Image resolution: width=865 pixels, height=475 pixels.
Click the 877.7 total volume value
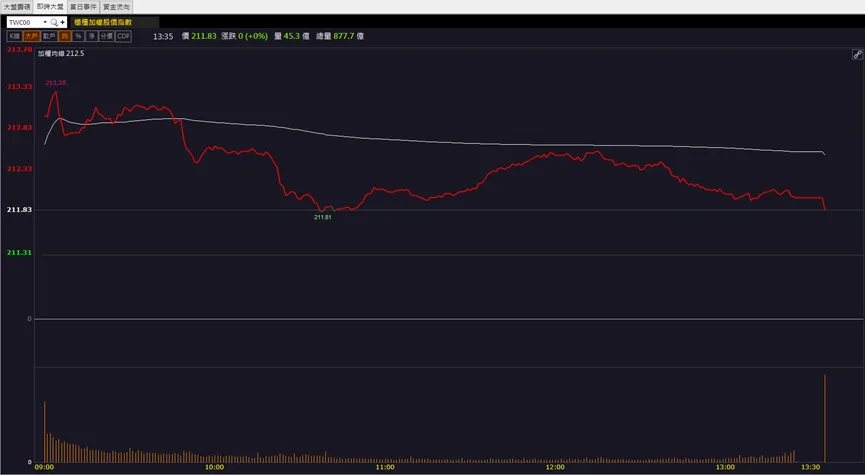(343, 36)
